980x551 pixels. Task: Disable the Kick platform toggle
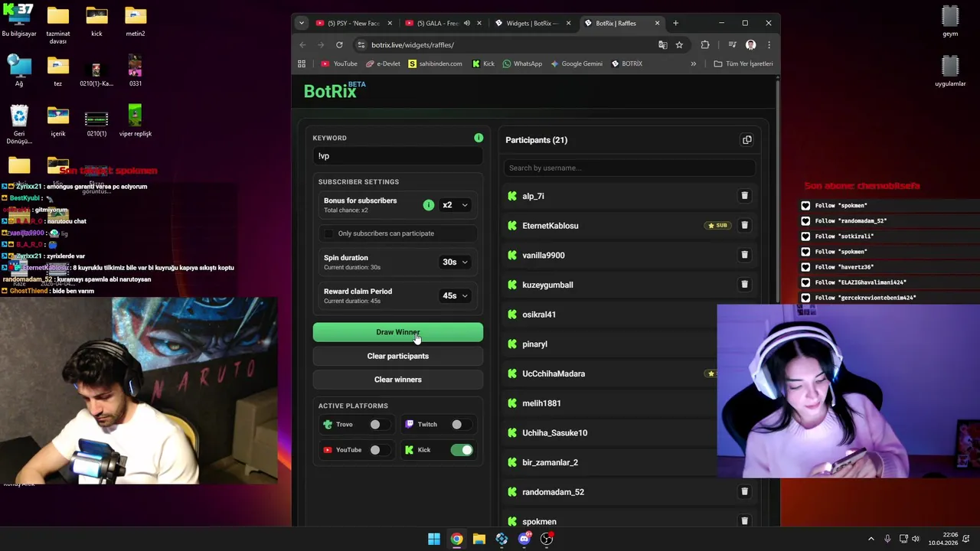[462, 450]
